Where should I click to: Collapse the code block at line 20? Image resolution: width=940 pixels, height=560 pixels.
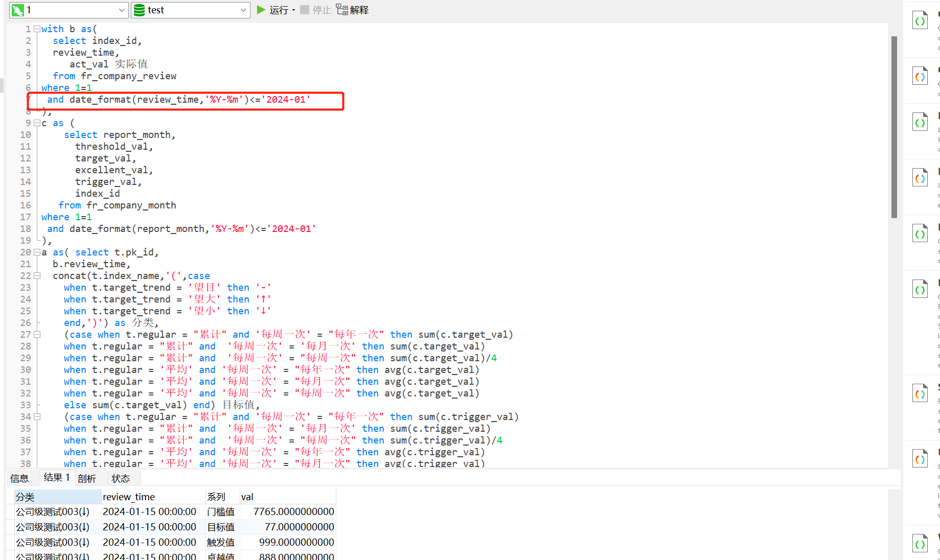(x=37, y=252)
